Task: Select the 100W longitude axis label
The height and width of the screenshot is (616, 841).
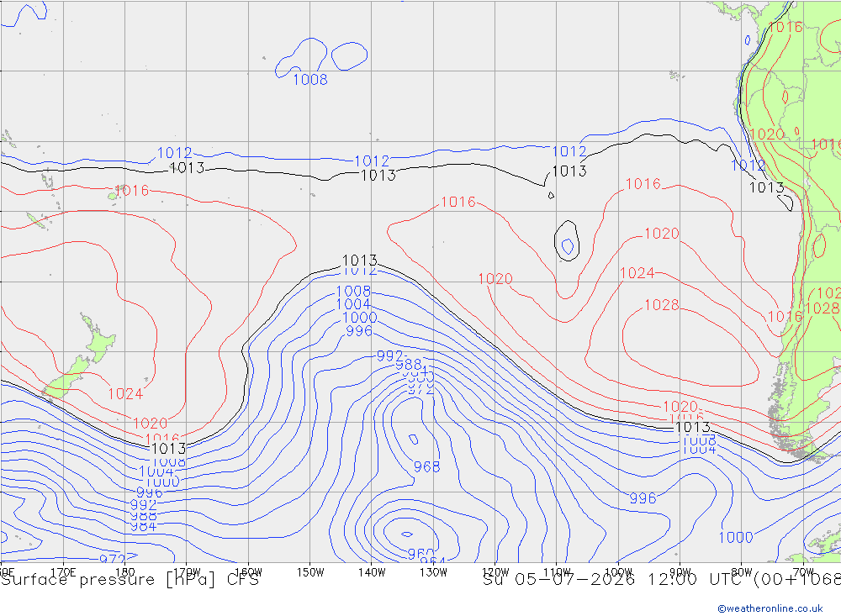Action: (618, 572)
